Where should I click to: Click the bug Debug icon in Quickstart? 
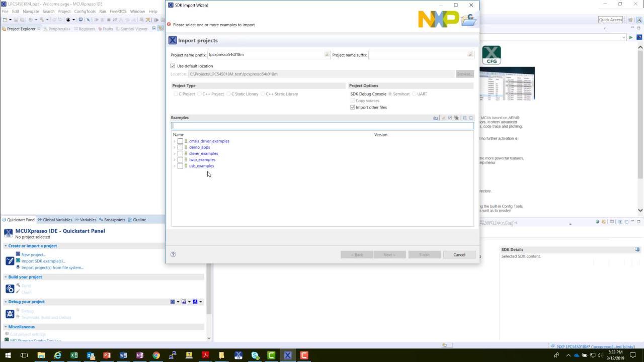[x=10, y=314]
